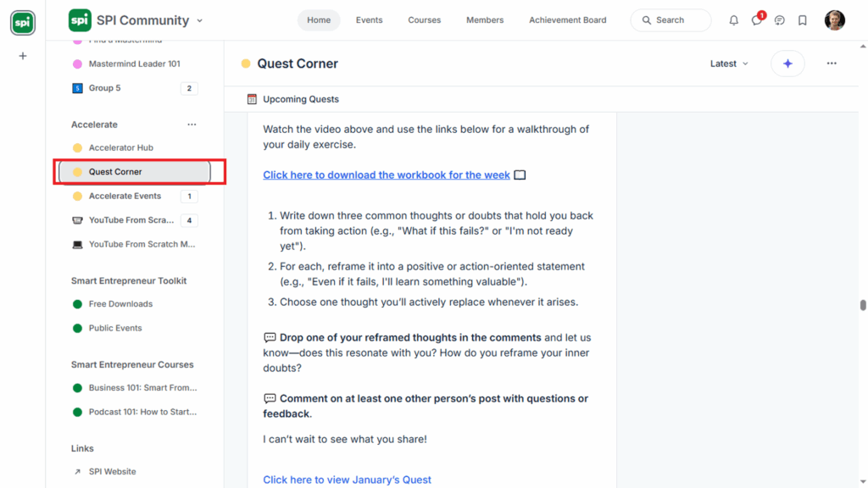Open the January's Quest link
Viewport: 868px width, 488px height.
pos(347,480)
